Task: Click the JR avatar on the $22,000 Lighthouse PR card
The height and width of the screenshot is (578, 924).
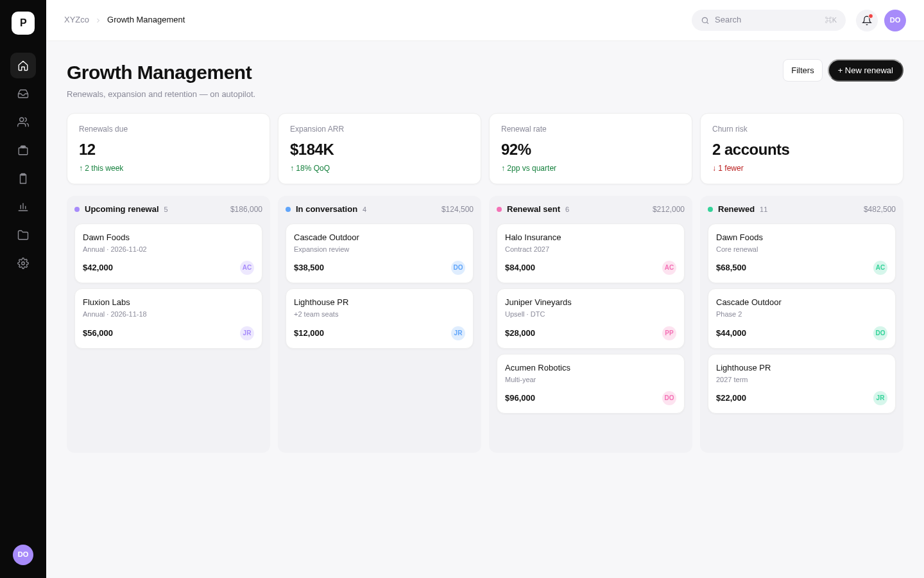Action: click(880, 398)
